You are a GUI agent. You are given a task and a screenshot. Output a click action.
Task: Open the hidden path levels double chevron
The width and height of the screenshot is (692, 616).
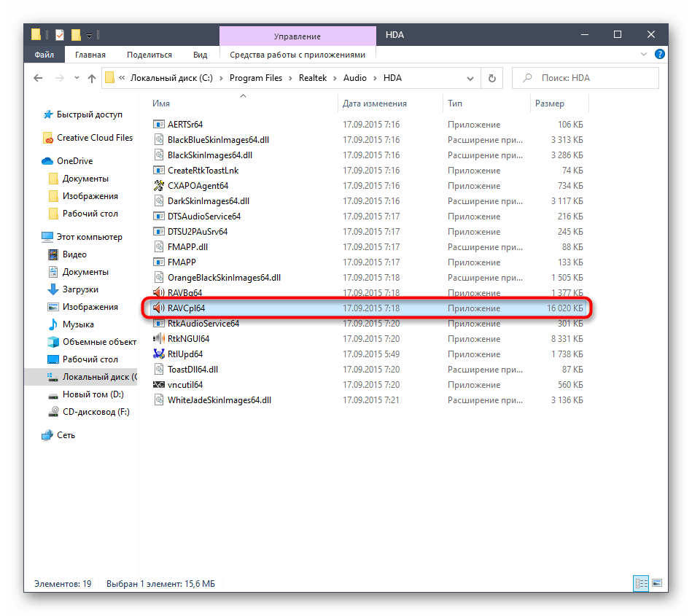[122, 78]
